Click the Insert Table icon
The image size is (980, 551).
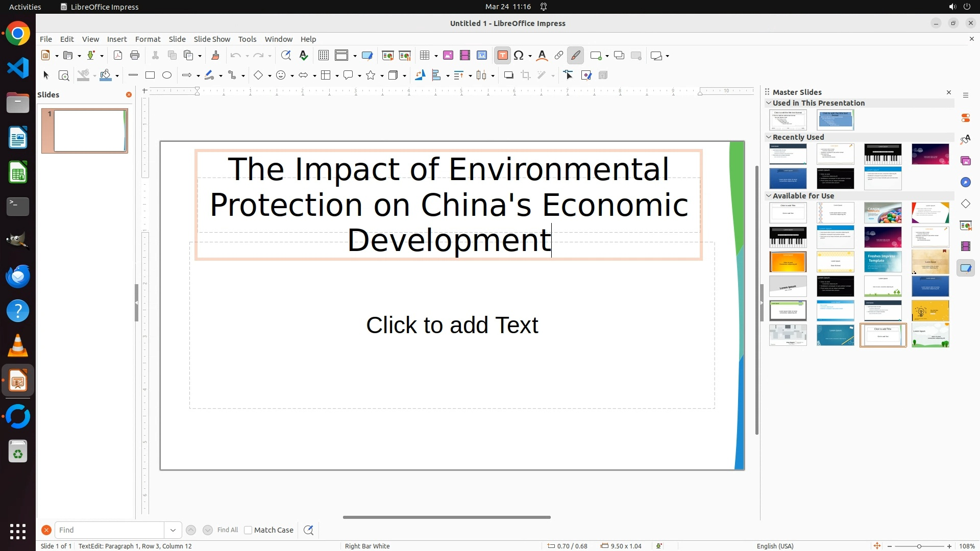(425, 56)
